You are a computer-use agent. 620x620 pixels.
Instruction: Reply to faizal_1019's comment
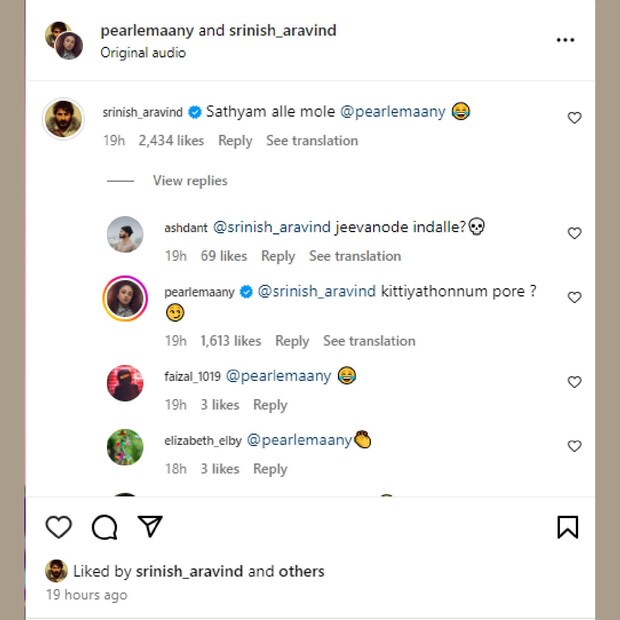(270, 405)
